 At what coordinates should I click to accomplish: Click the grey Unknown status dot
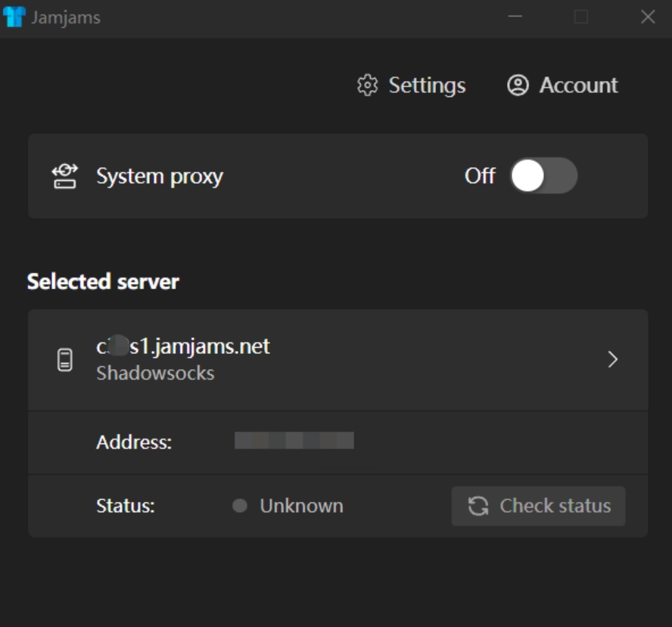pos(240,506)
